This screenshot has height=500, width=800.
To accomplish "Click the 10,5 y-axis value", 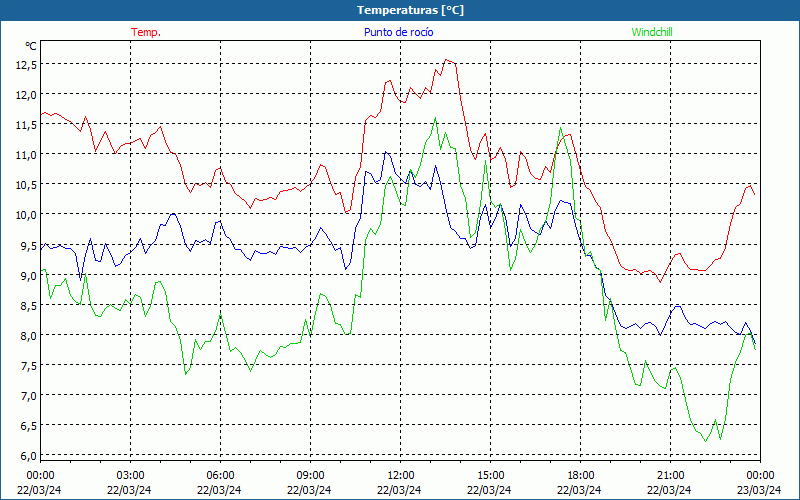I will tap(26, 184).
